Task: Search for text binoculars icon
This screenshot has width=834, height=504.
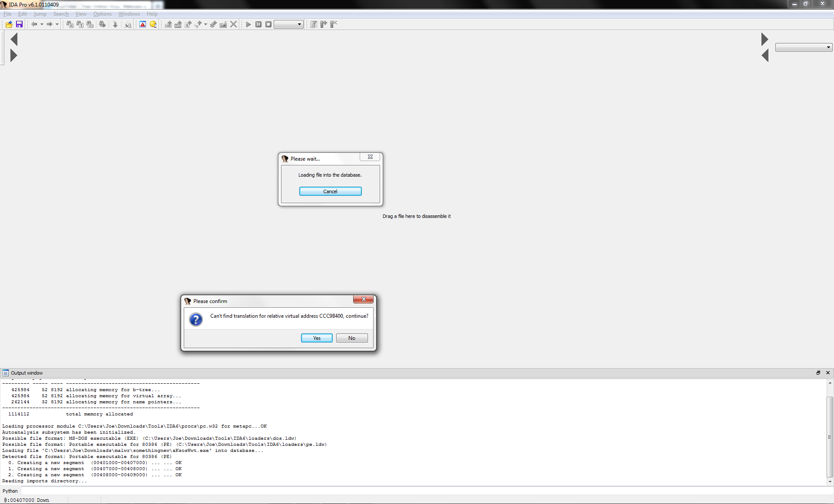Action: [x=80, y=24]
